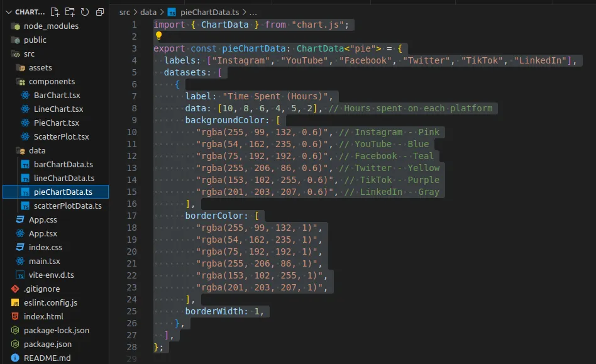
Task: Click line number 17 in the gutter
Action: [x=131, y=216]
